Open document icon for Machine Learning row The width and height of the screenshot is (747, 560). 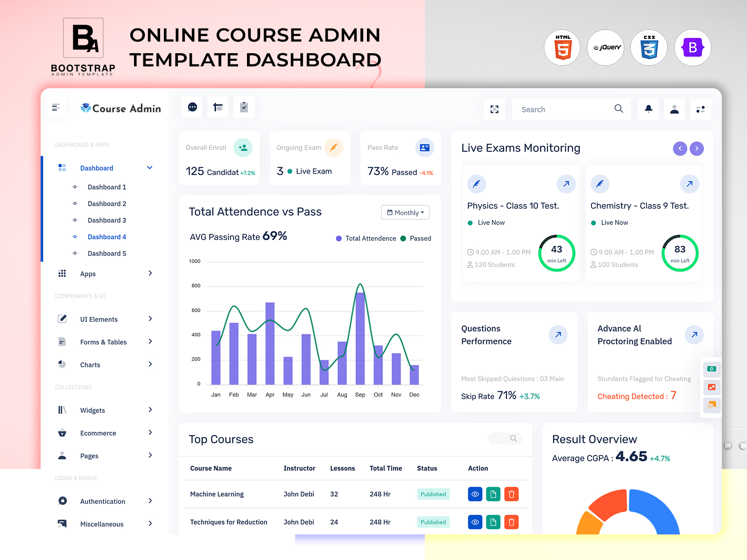click(493, 494)
